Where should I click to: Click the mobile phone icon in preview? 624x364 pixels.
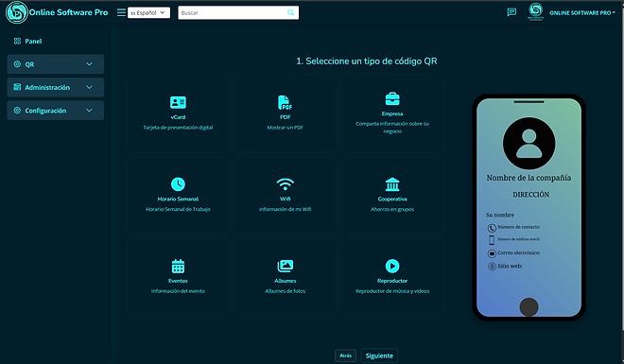492,240
